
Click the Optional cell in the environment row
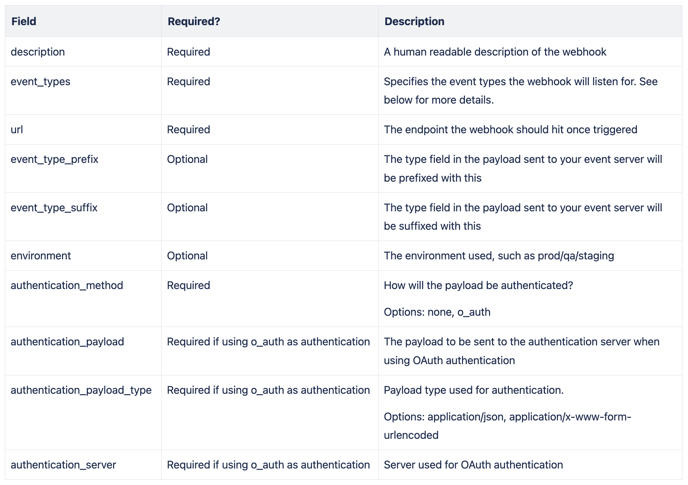[187, 255]
